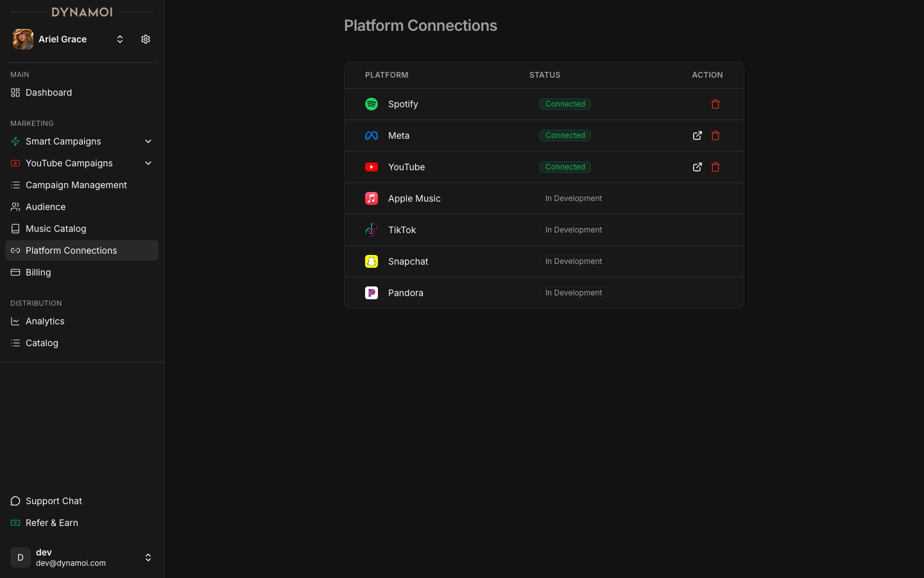Image resolution: width=924 pixels, height=578 pixels.
Task: Expand the YouTube Campaigns submenu
Action: pos(148,163)
